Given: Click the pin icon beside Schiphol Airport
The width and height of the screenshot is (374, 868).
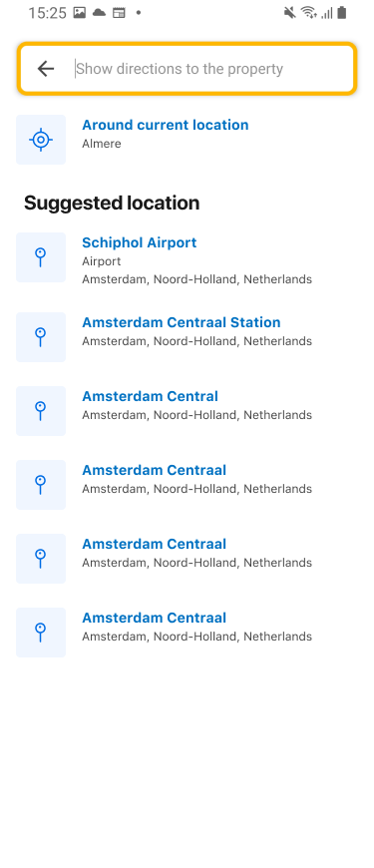Looking at the screenshot, I should tap(40, 257).
